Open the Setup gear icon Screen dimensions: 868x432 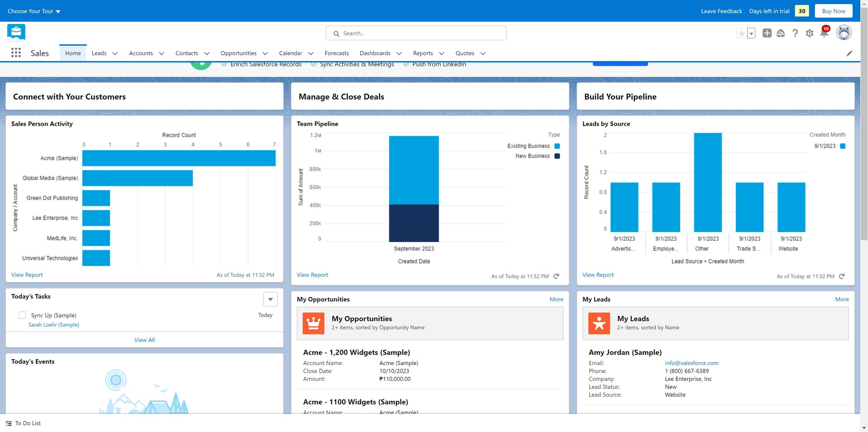coord(809,33)
